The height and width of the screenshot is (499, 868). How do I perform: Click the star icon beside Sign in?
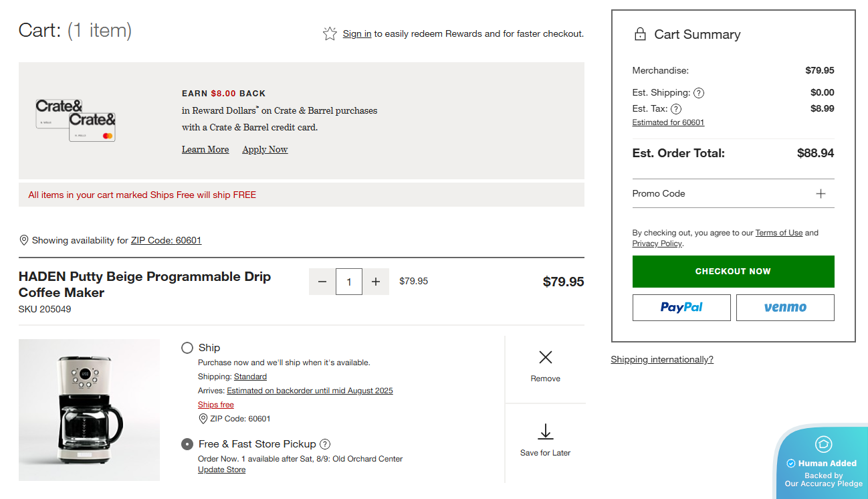click(329, 33)
